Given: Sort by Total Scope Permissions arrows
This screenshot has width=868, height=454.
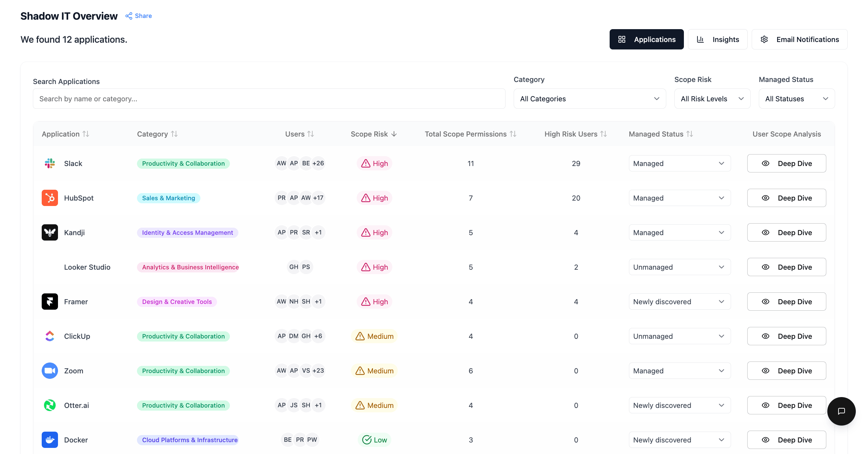Looking at the screenshot, I should (x=513, y=134).
